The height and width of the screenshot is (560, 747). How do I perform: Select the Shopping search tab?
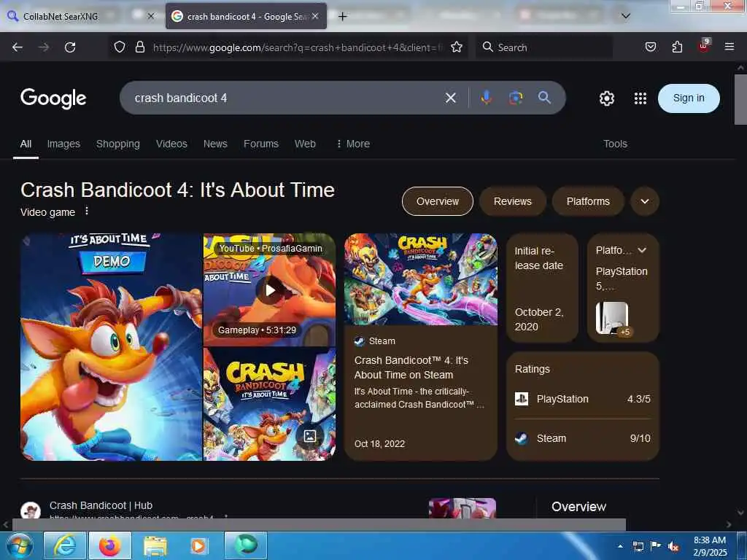(x=118, y=144)
